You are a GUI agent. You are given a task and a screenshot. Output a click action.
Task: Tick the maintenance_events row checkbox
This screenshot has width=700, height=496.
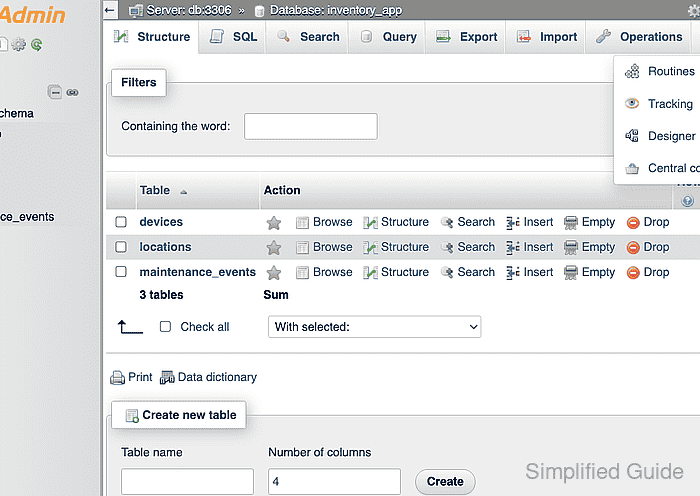(121, 272)
